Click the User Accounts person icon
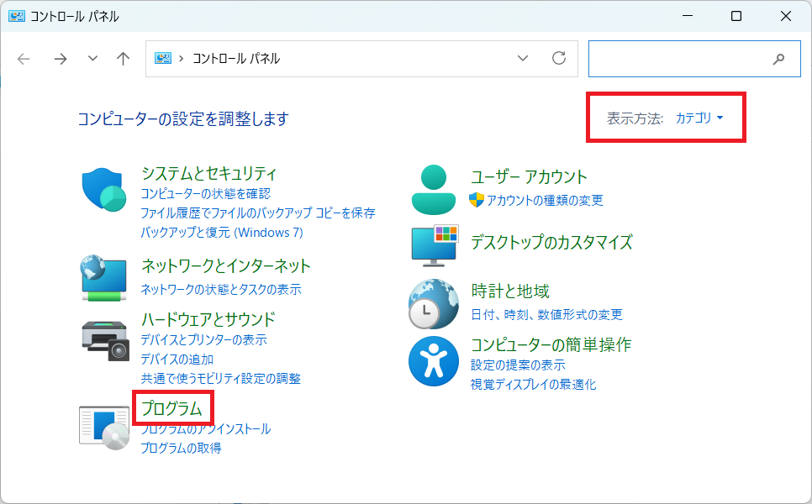Image resolution: width=812 pixels, height=504 pixels. point(433,189)
